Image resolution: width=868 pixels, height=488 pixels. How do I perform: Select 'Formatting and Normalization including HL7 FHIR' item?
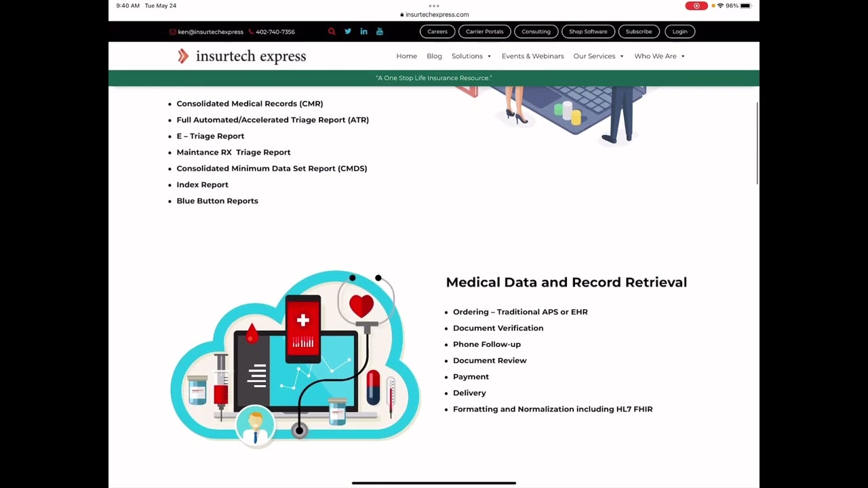coord(553,409)
